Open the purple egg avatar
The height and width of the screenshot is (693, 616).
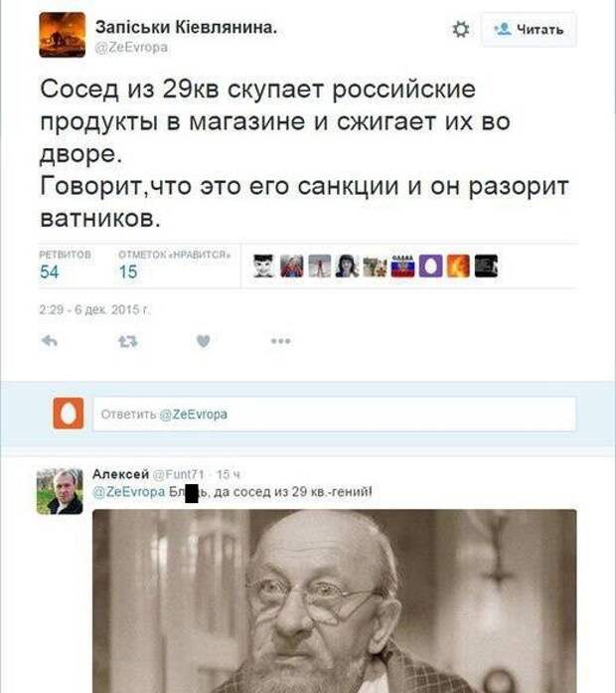pyautogui.click(x=430, y=266)
